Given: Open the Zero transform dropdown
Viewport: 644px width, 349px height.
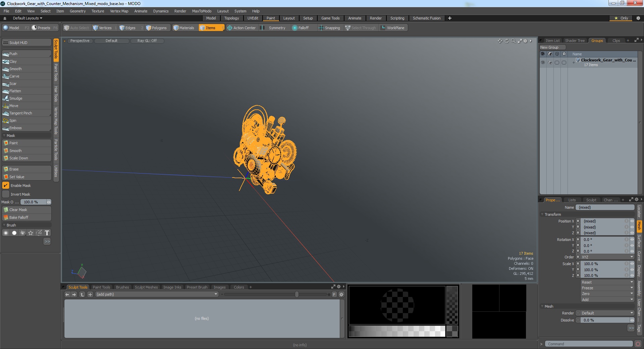Looking at the screenshot, I should click(607, 294).
